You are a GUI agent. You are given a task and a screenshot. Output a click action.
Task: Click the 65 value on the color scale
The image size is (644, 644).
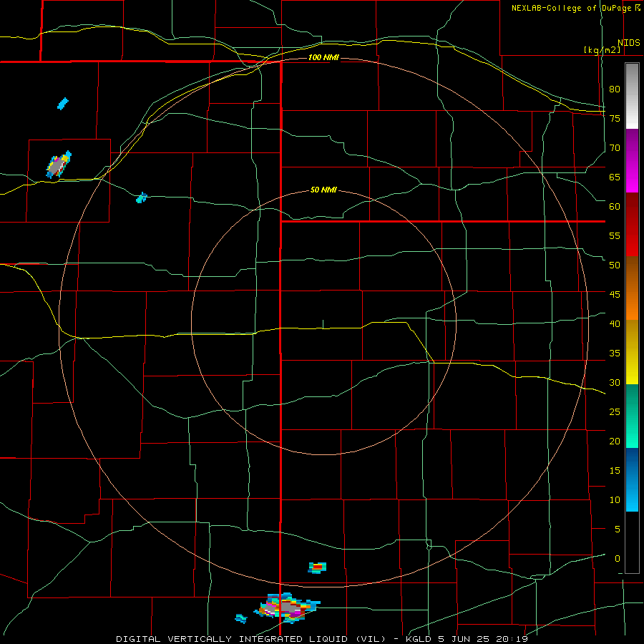615,177
